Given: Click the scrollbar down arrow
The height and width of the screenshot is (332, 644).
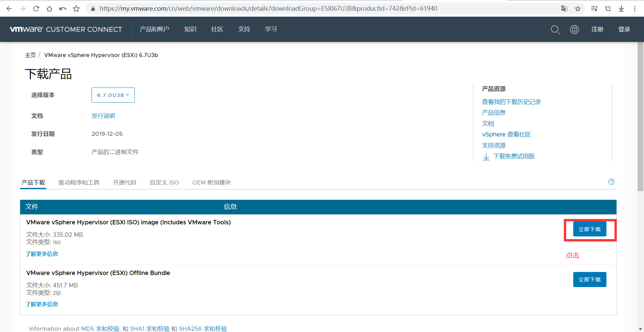Looking at the screenshot, I should pos(641,329).
